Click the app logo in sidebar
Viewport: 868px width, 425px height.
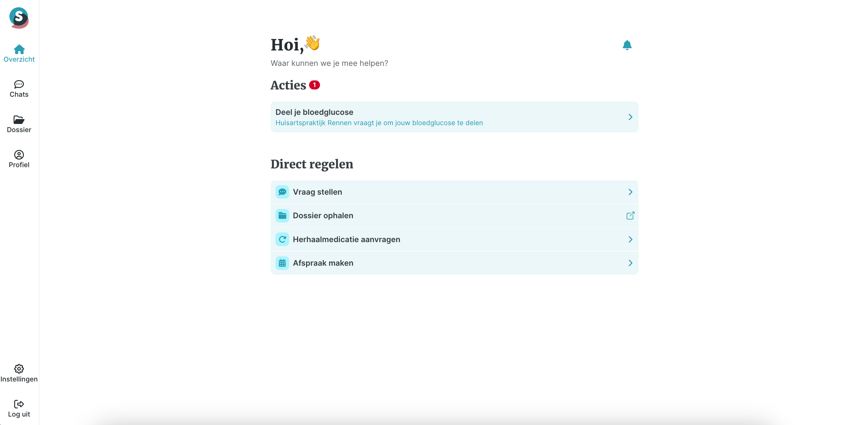click(x=19, y=18)
